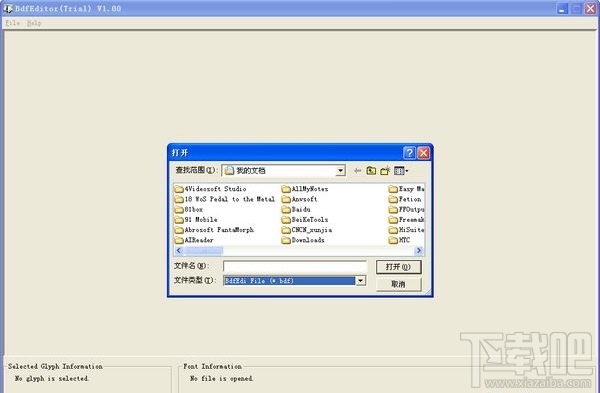Screen dimensions: 600x393
Task: Select the BeiKeTools folder
Action: [305, 220]
